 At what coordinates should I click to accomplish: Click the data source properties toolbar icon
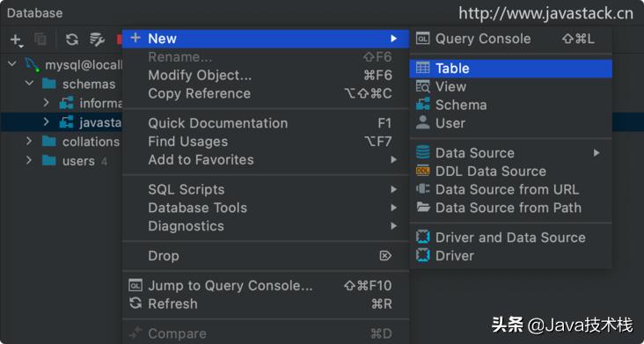pos(98,40)
